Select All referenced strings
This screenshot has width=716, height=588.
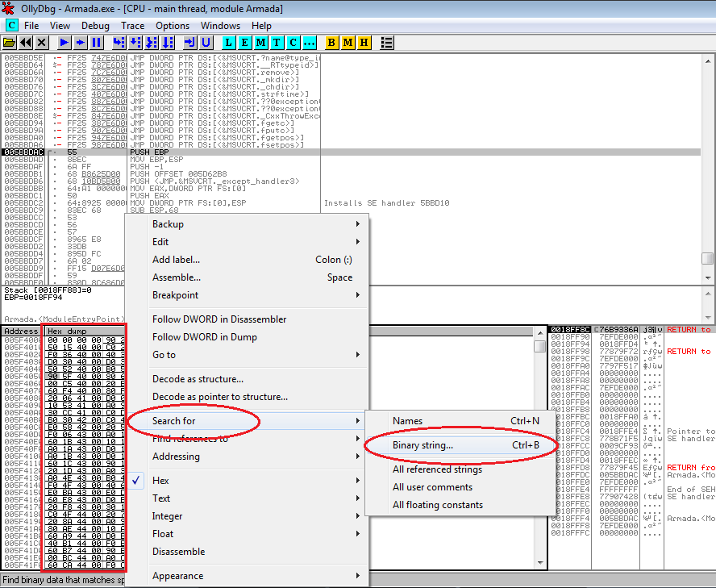pos(460,469)
